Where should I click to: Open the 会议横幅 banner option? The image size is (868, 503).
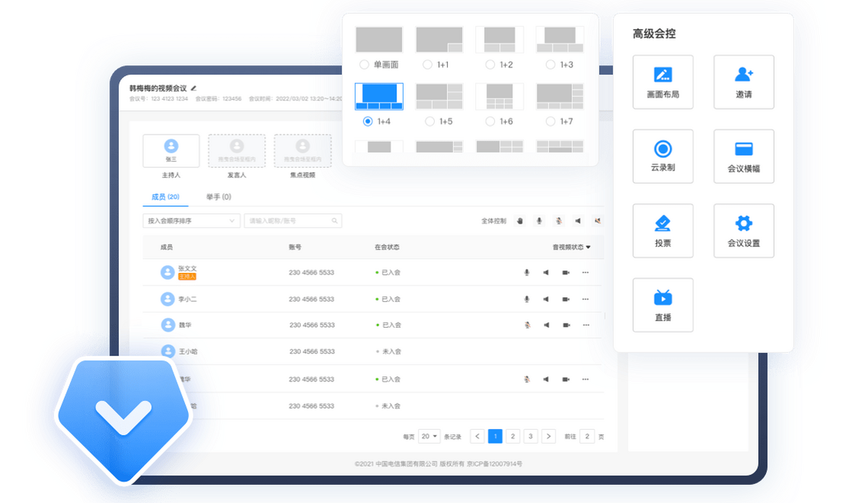click(x=744, y=156)
